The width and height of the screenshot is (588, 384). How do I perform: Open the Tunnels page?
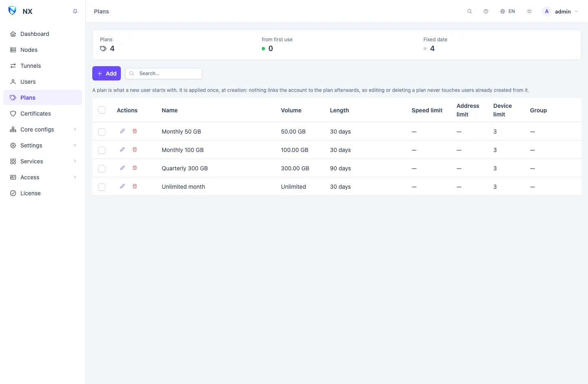coord(43,66)
